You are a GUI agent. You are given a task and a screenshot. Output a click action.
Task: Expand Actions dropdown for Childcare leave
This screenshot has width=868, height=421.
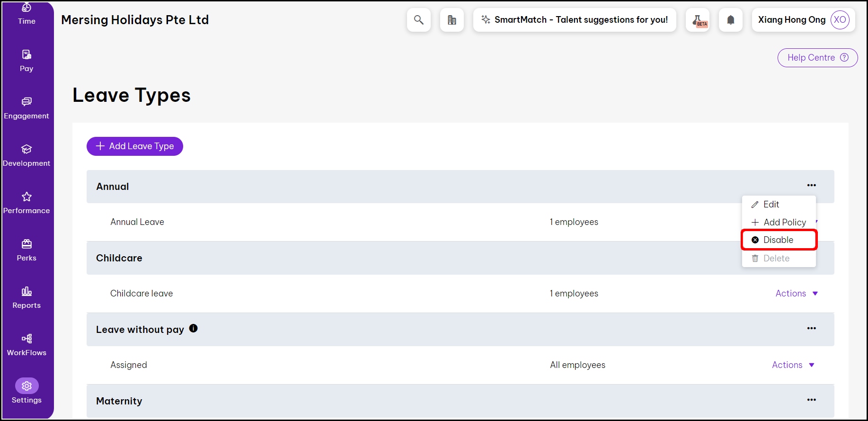click(x=797, y=294)
